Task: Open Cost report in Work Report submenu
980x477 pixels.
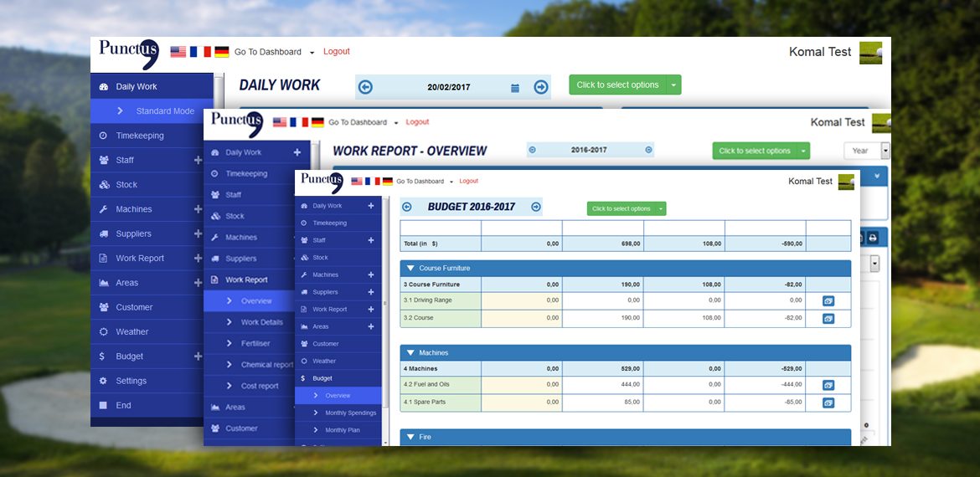Action: point(259,386)
